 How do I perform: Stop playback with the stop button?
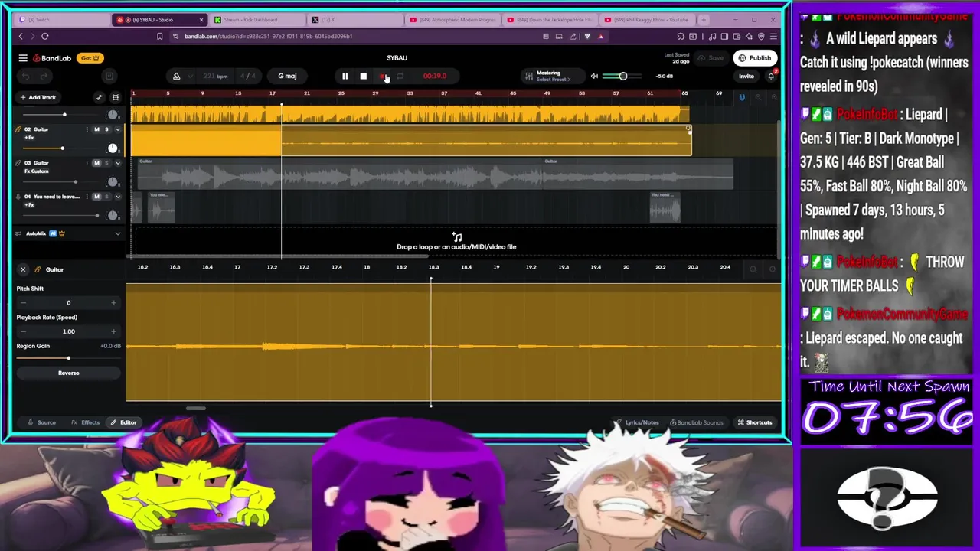[x=363, y=76]
